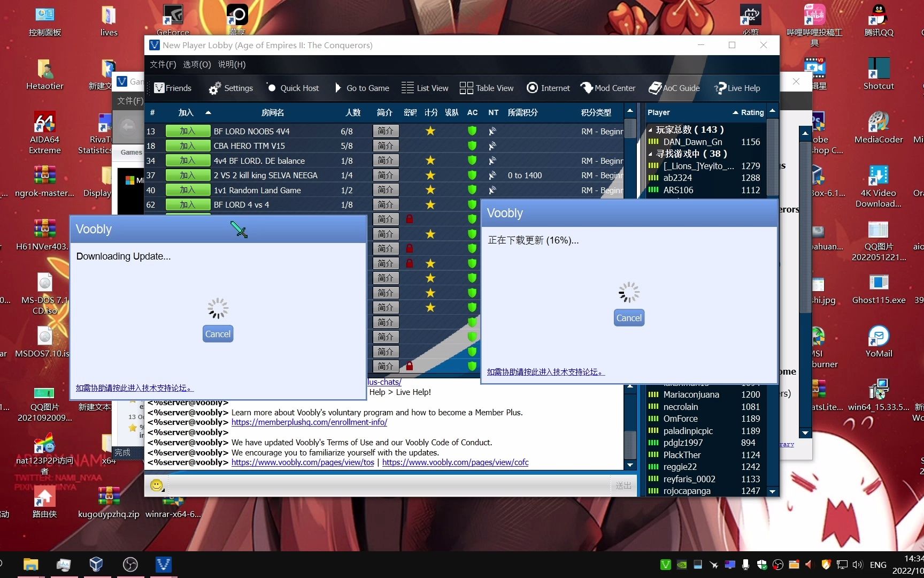Click the 送出 send button
924x578 pixels.
[623, 485]
